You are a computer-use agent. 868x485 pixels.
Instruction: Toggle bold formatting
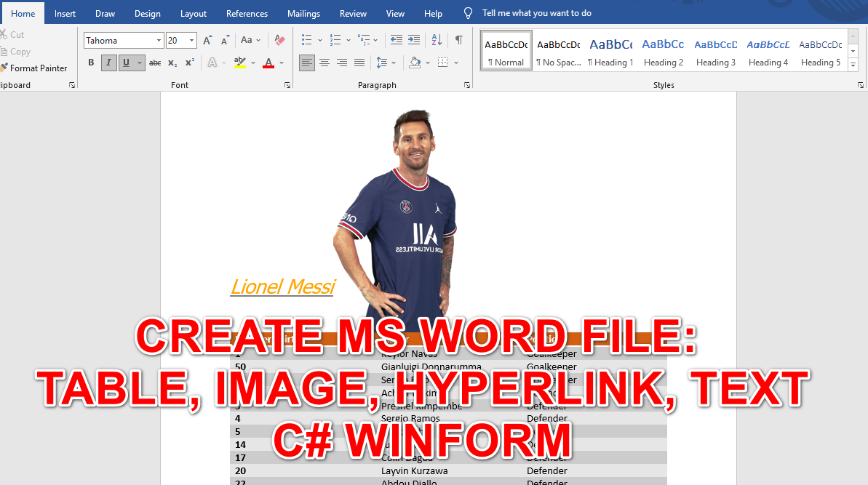91,63
